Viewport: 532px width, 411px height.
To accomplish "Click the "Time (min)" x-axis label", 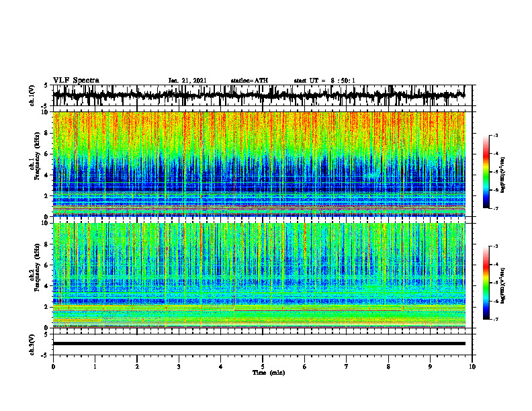I will (269, 373).
